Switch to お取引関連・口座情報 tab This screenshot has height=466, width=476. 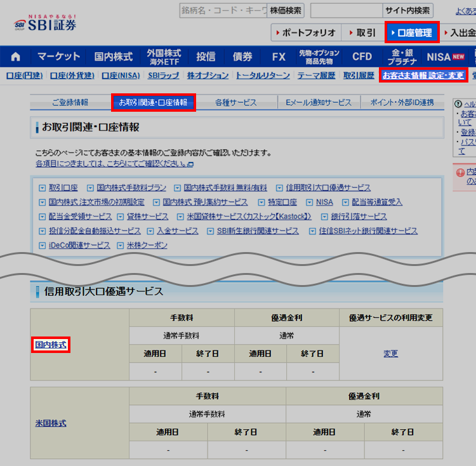tap(154, 102)
